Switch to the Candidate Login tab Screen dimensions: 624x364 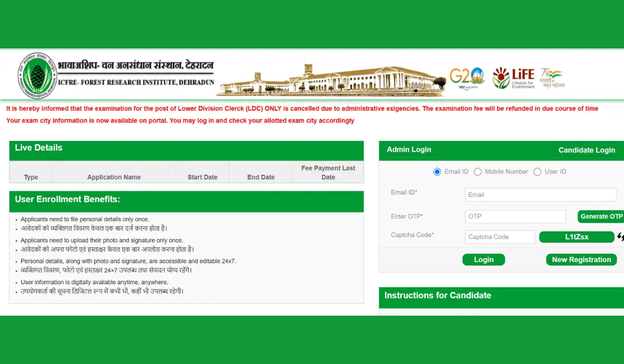pyautogui.click(x=587, y=150)
